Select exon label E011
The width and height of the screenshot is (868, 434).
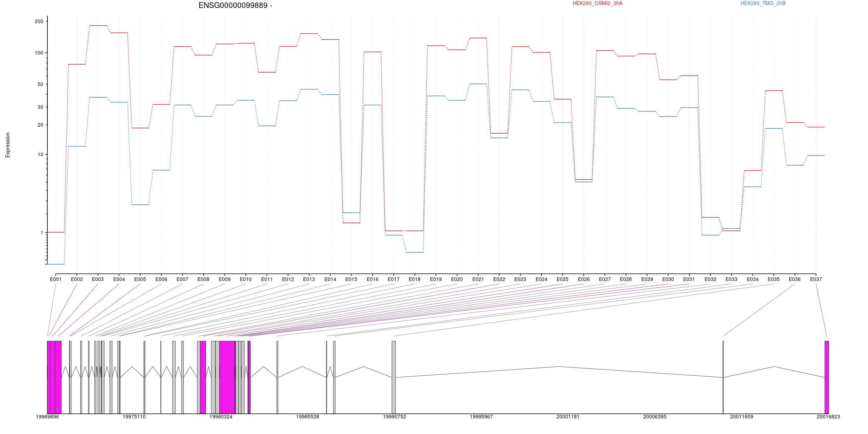tap(267, 280)
